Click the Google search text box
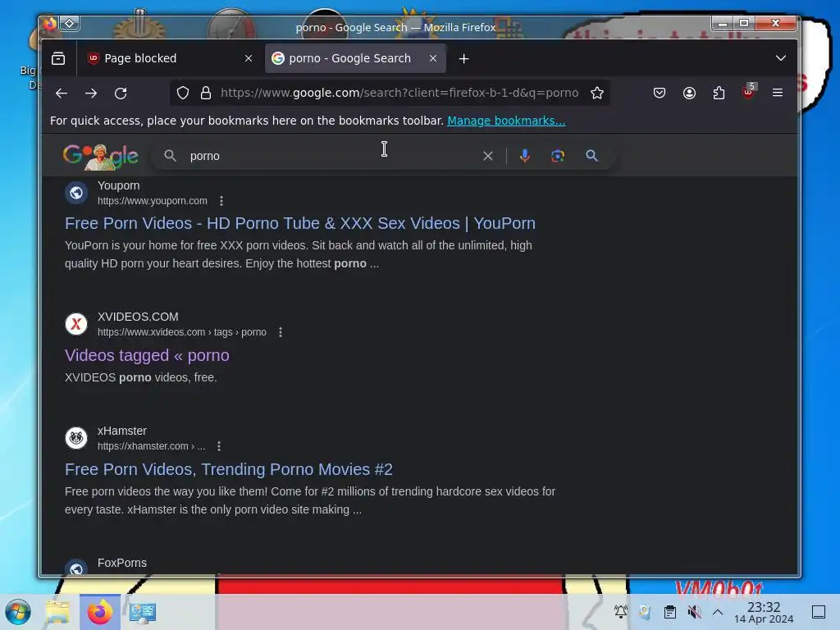The image size is (840, 630). 332,156
